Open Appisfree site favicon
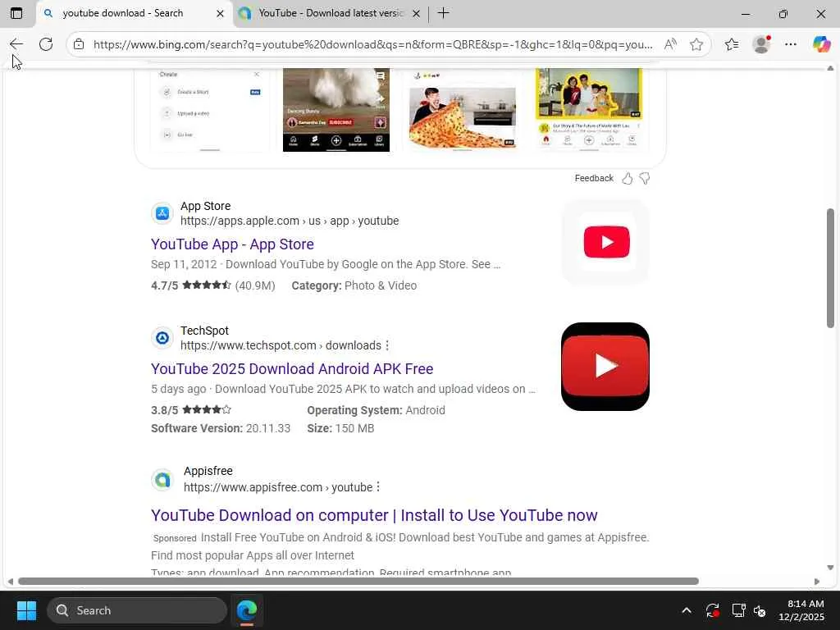This screenshot has width=840, height=630. point(162,479)
